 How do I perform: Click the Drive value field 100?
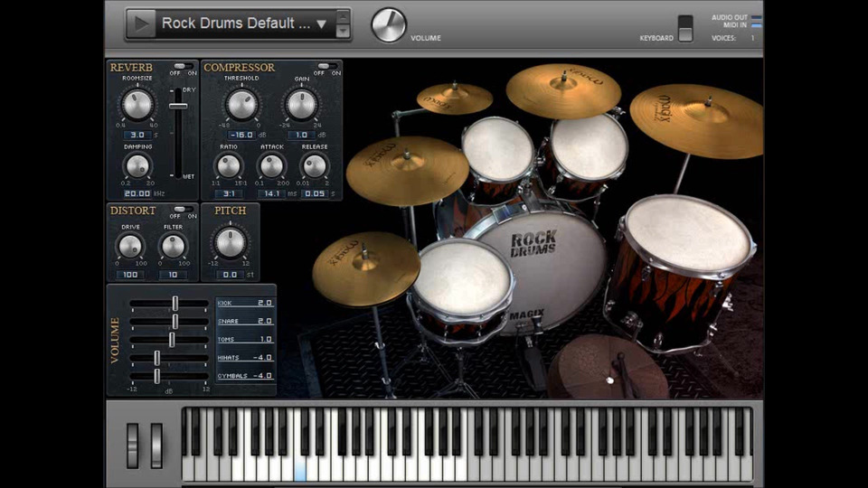(130, 275)
